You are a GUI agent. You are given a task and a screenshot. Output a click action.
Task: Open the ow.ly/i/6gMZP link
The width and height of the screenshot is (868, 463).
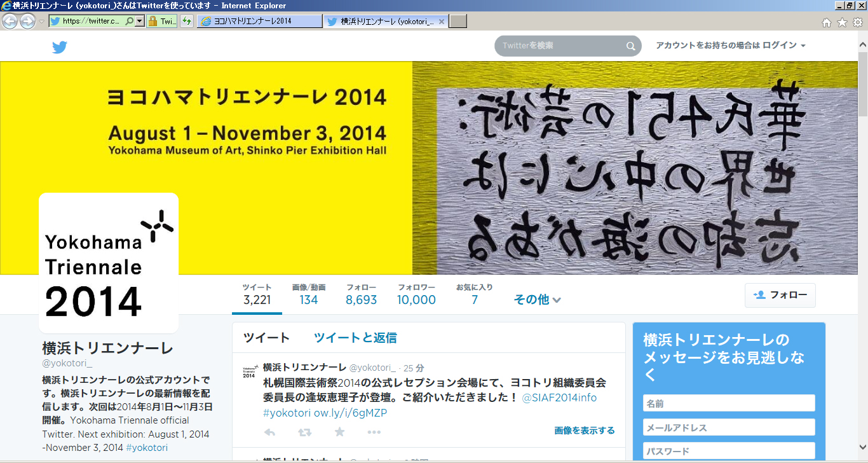350,413
